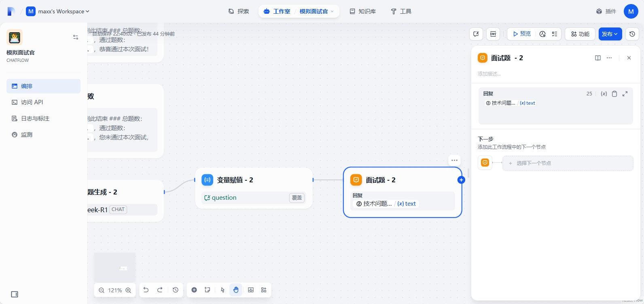Open the 模拟面试官 app switcher dropdown
This screenshot has width=644, height=304.
(317, 11)
